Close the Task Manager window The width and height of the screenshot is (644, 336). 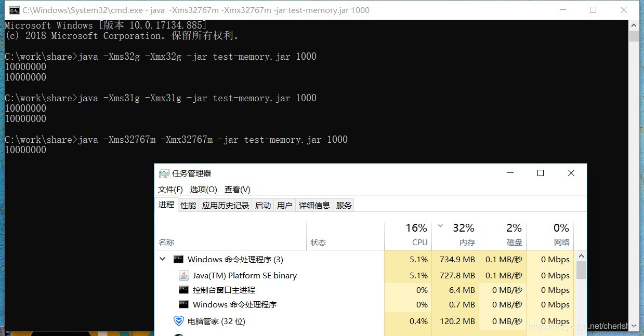(571, 173)
